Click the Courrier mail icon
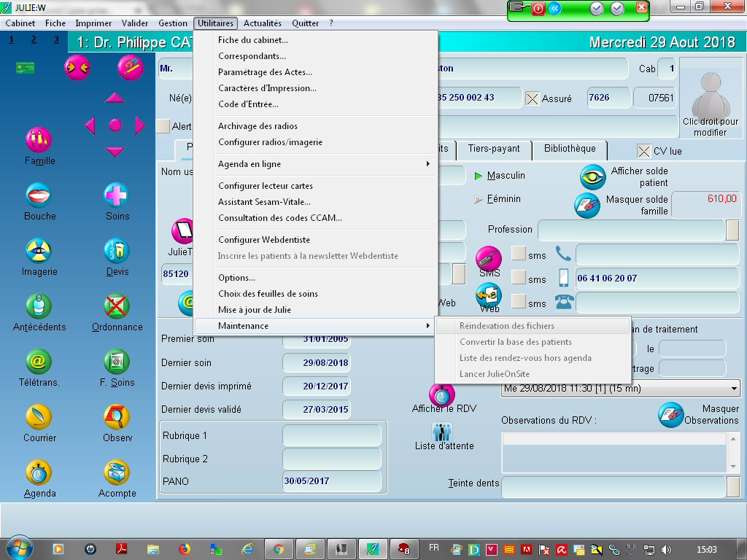Screen dimensions: 747x560 point(39,417)
